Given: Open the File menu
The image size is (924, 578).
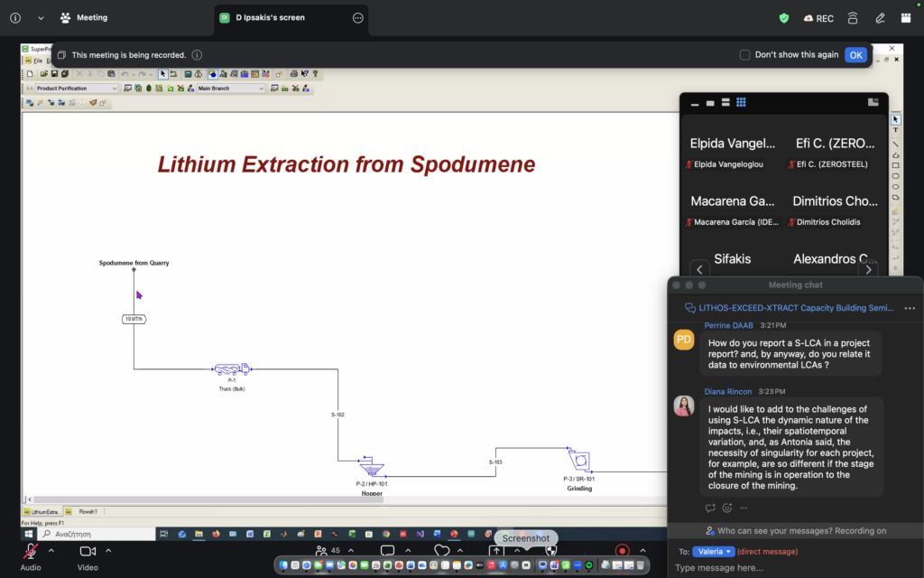Looking at the screenshot, I should pyautogui.click(x=38, y=61).
